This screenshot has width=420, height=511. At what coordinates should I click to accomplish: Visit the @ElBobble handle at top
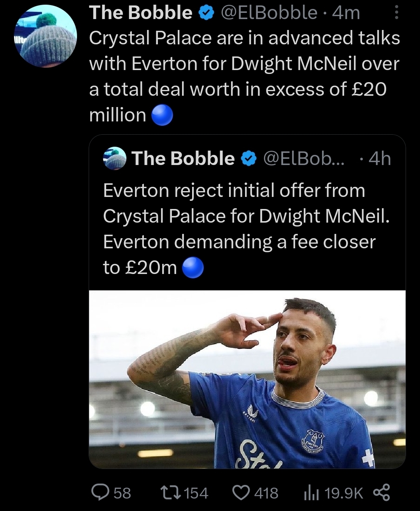tap(269, 13)
